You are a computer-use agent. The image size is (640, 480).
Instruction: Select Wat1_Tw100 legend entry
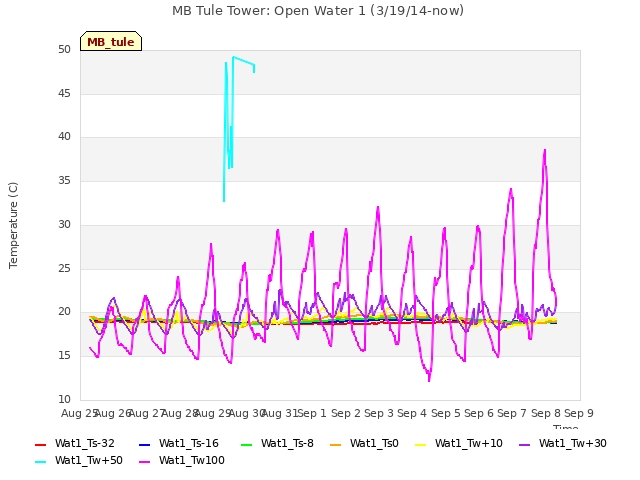[182, 460]
